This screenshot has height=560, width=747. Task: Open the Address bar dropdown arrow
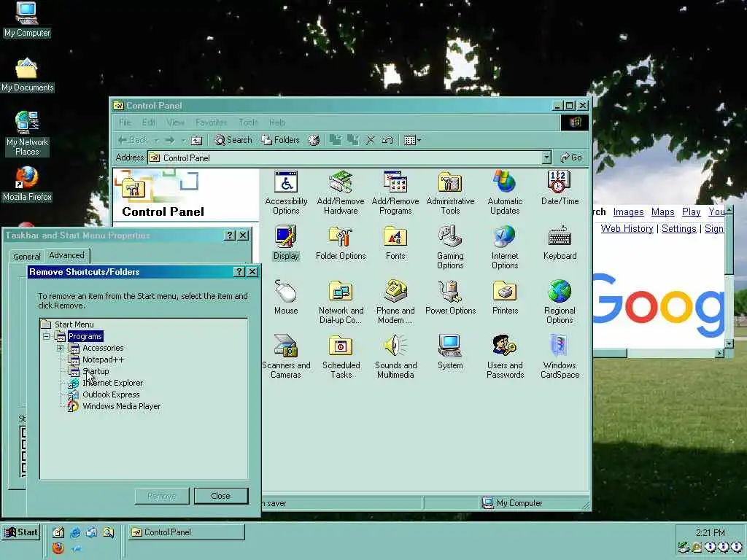tap(546, 157)
